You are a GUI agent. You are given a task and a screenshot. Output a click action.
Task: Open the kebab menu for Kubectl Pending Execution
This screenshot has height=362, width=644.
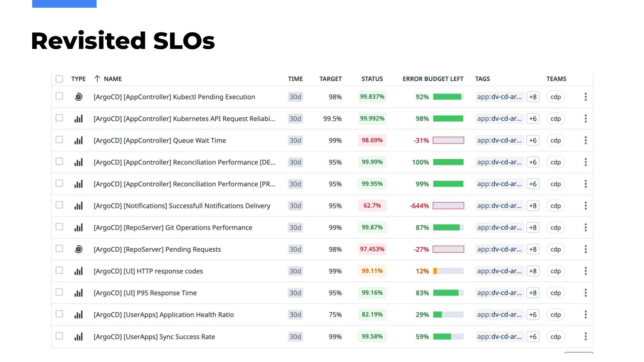[x=586, y=97]
